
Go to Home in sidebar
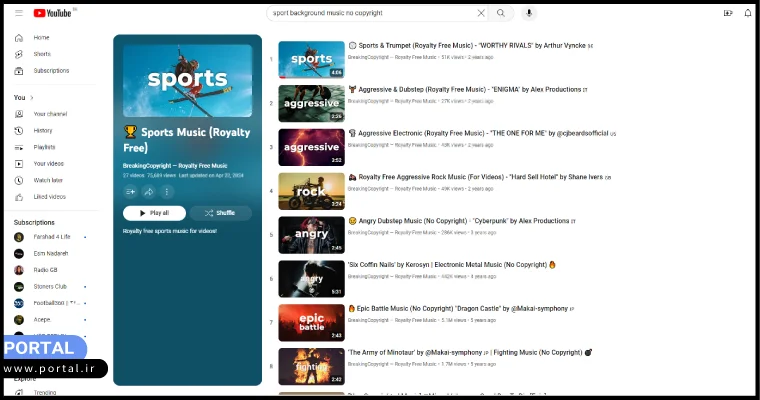coord(40,37)
